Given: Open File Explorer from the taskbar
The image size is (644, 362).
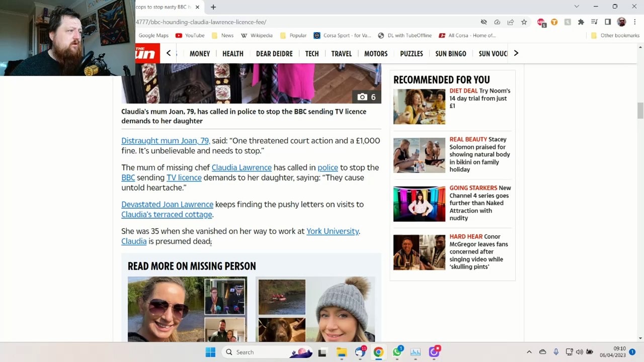Looking at the screenshot, I should pos(341,352).
